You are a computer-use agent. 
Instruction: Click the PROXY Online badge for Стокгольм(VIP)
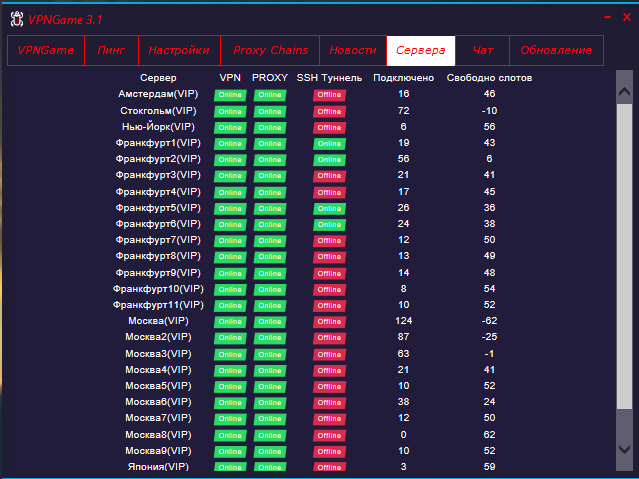tap(269, 111)
